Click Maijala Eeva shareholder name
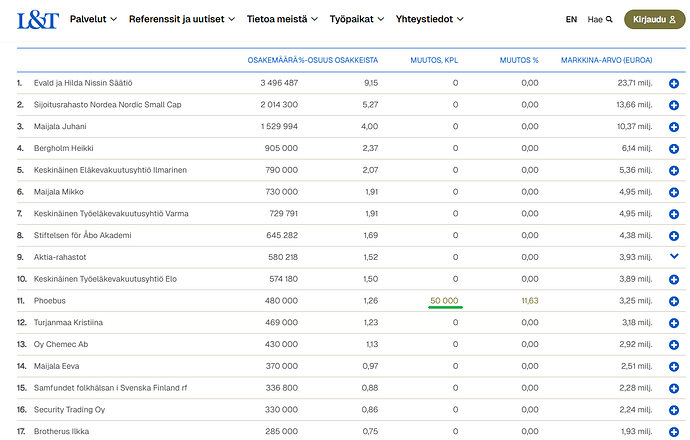The height and width of the screenshot is (440, 690). [x=56, y=366]
